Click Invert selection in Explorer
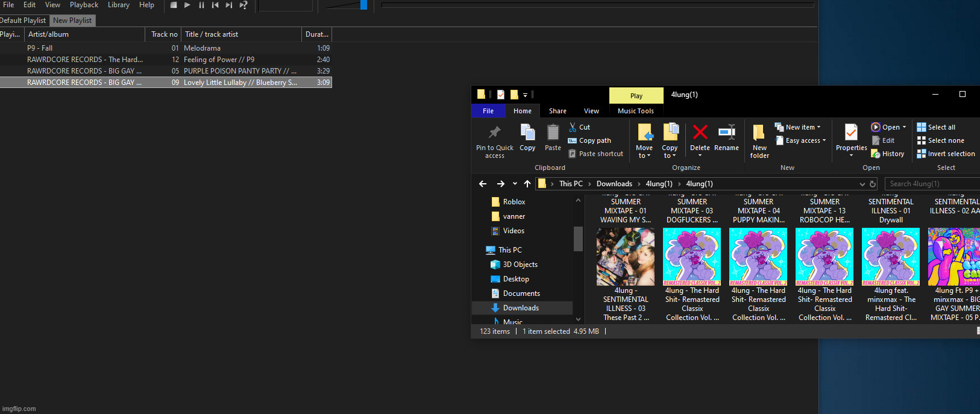Viewport: 980px width, 414px height. [946, 154]
